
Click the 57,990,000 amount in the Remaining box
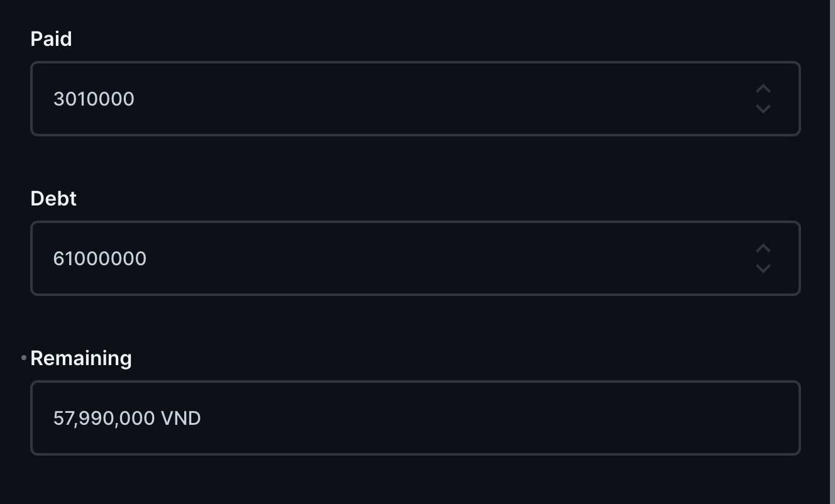pyautogui.click(x=104, y=418)
